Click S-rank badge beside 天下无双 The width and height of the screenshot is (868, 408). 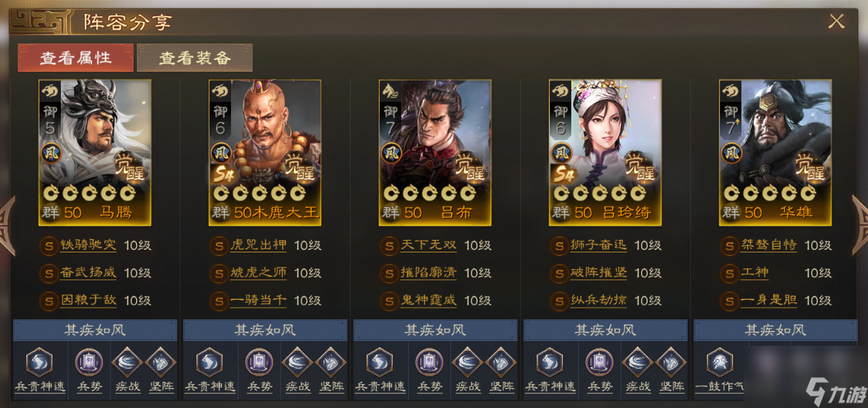pyautogui.click(x=389, y=245)
